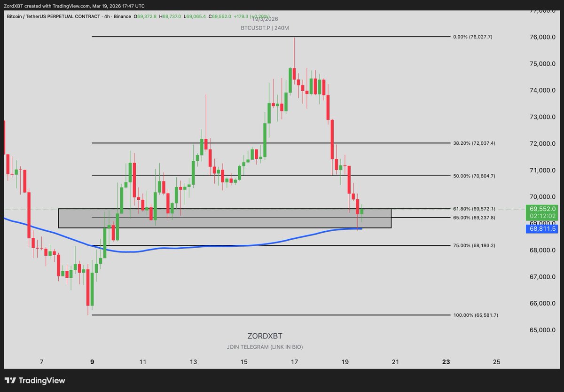Viewport: 564px width, 392px height.
Task: Click the candle countdown timer 02:12:02
Action: pos(543,216)
